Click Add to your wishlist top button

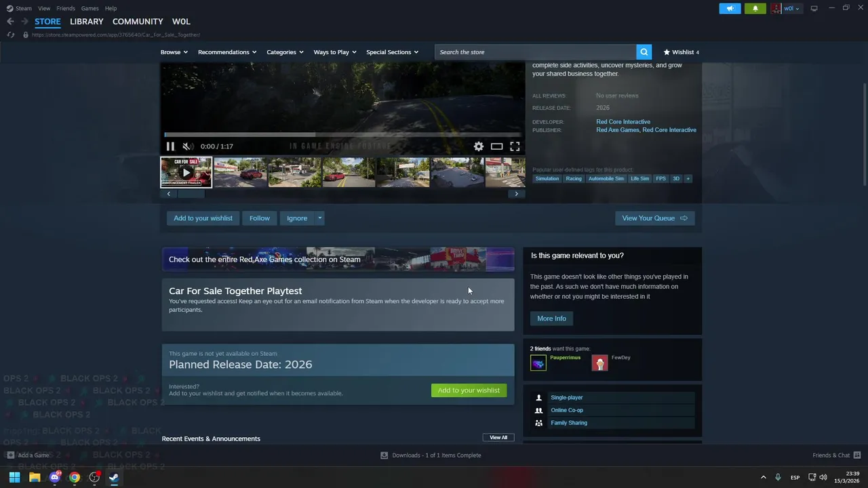coord(203,218)
